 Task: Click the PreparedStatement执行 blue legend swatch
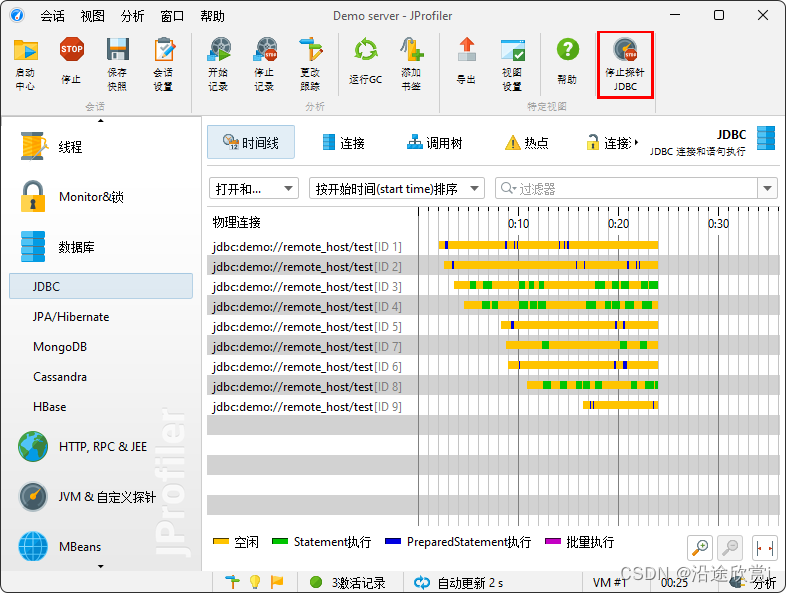click(x=393, y=541)
